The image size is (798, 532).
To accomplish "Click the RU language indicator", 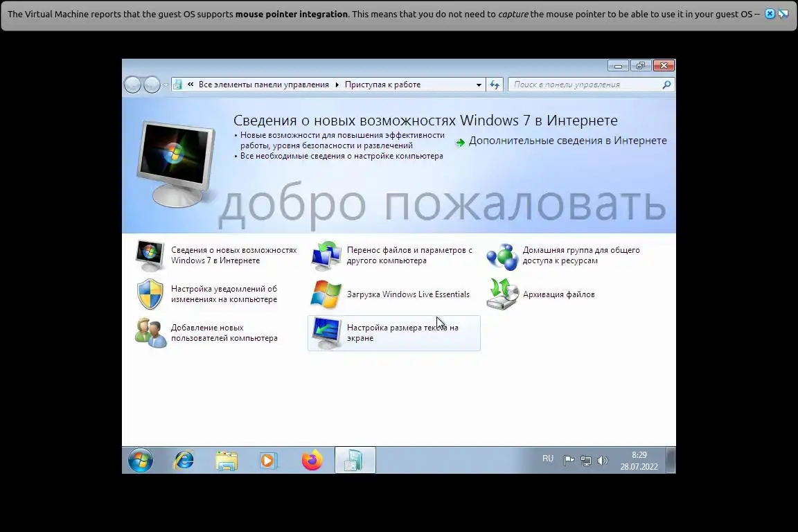I will click(x=548, y=458).
